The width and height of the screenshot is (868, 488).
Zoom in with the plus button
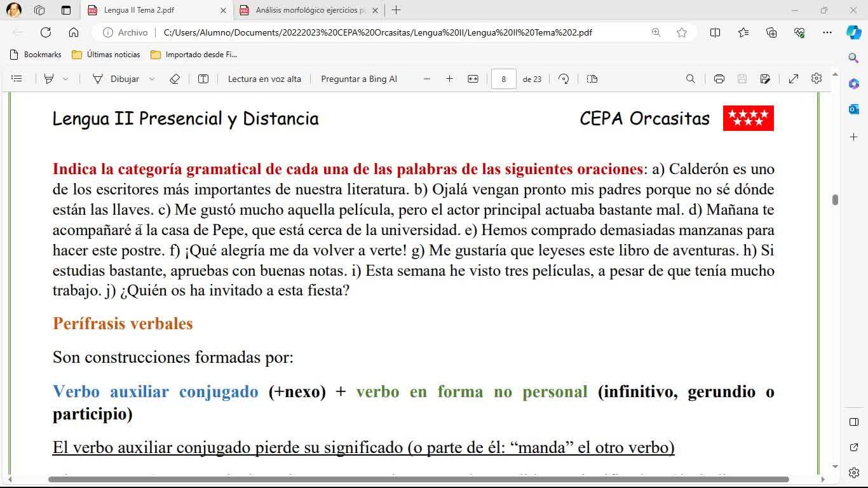450,79
